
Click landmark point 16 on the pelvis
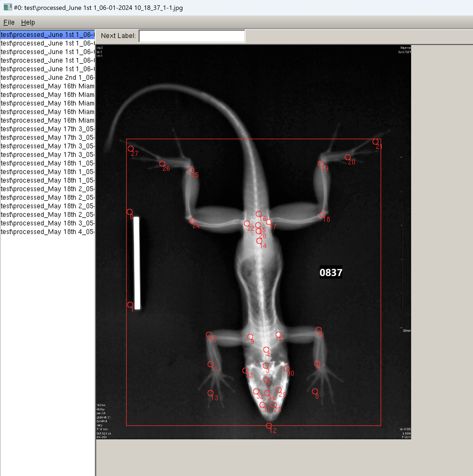(259, 214)
